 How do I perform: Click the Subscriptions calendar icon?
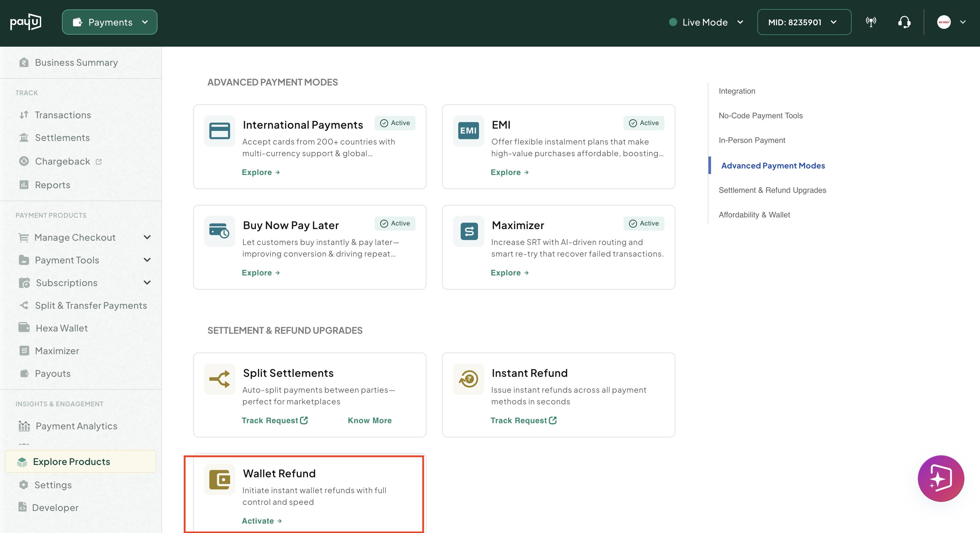click(24, 283)
